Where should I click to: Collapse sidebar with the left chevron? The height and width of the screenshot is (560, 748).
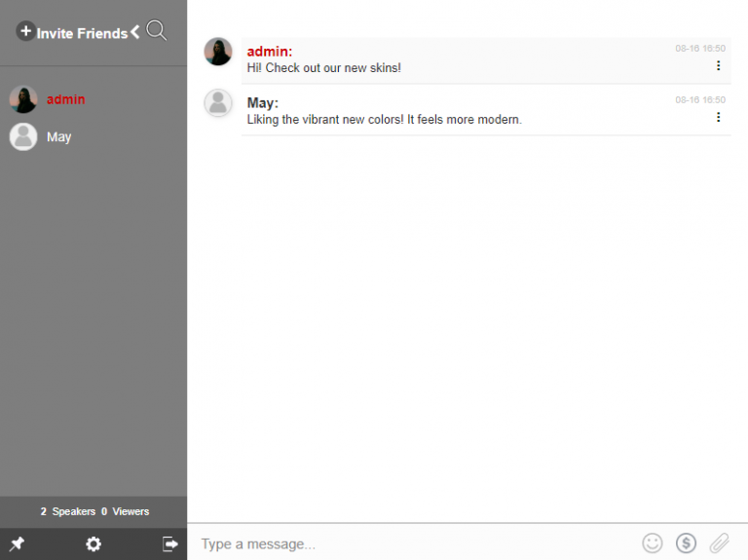[135, 32]
